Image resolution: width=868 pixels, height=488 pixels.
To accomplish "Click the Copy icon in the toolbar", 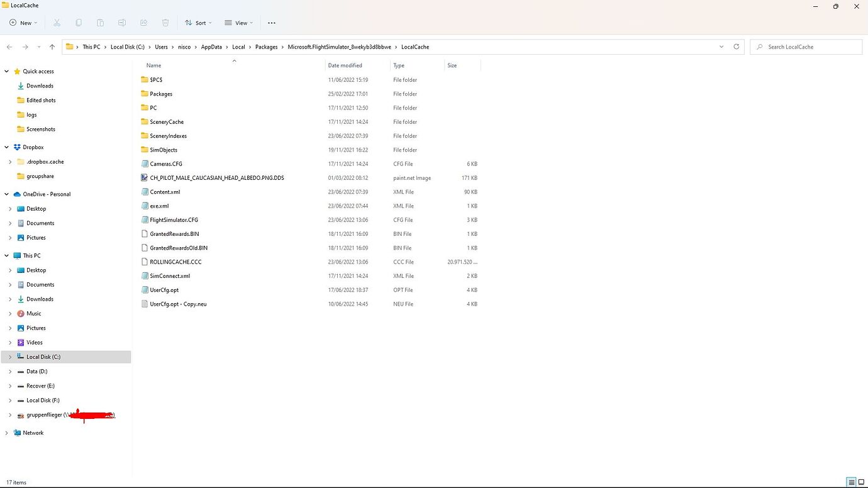I will 78,23.
